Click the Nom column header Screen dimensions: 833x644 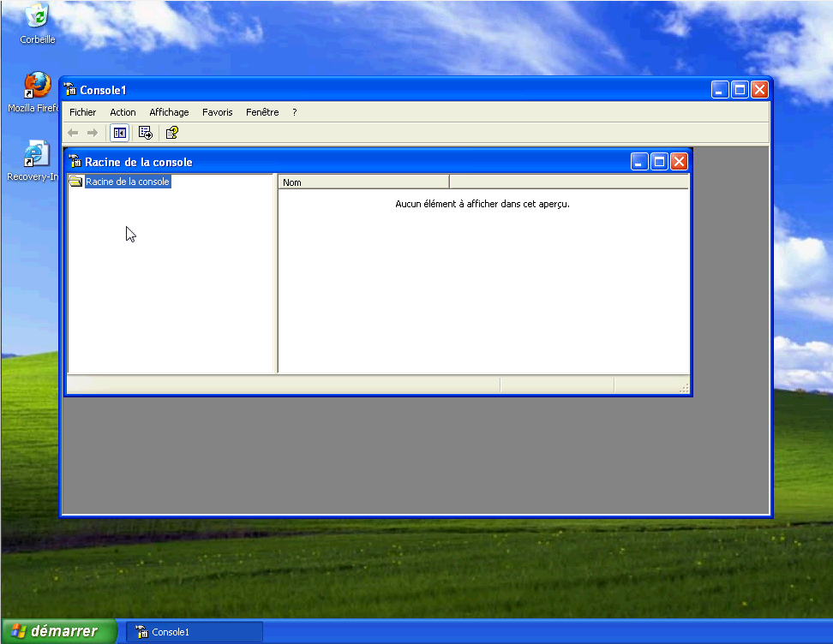[364, 182]
